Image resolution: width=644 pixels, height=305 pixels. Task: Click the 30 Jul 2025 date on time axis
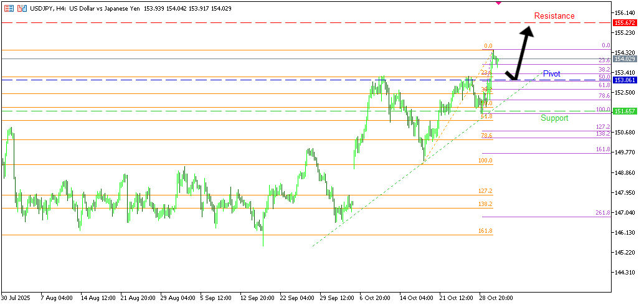tap(16, 298)
